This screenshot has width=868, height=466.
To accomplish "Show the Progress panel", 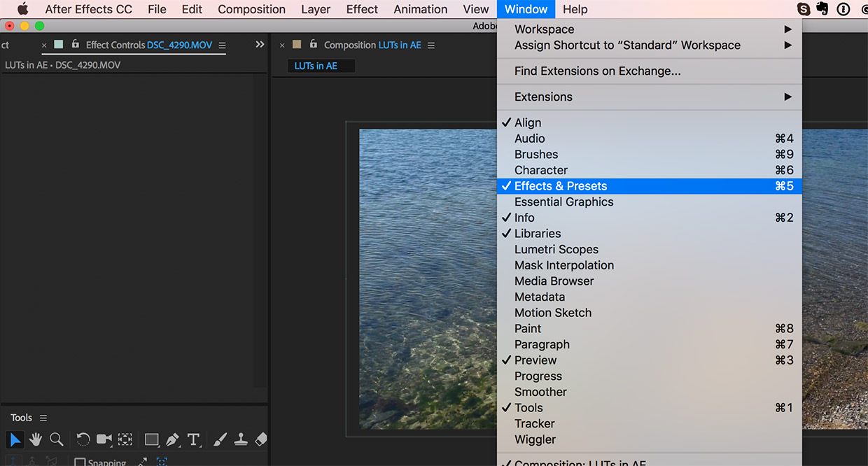I will [650, 376].
